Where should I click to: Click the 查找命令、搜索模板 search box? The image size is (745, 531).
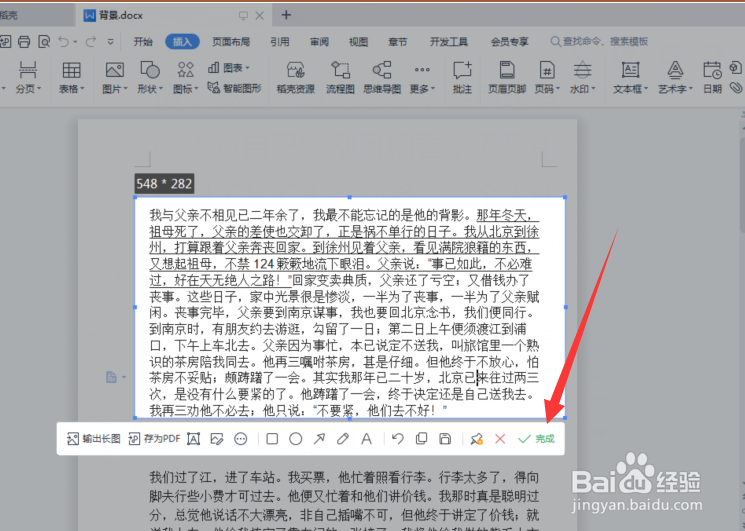(x=600, y=42)
